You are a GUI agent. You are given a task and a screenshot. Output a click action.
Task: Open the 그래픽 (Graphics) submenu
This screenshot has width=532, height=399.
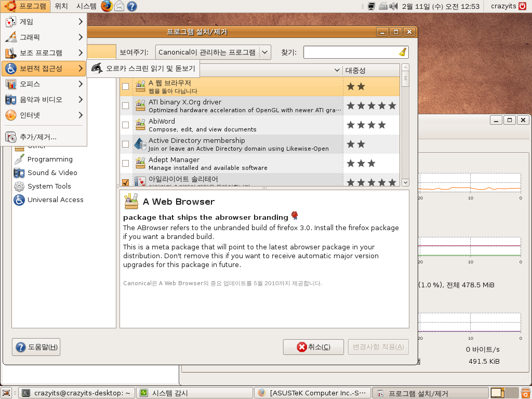pyautogui.click(x=44, y=37)
